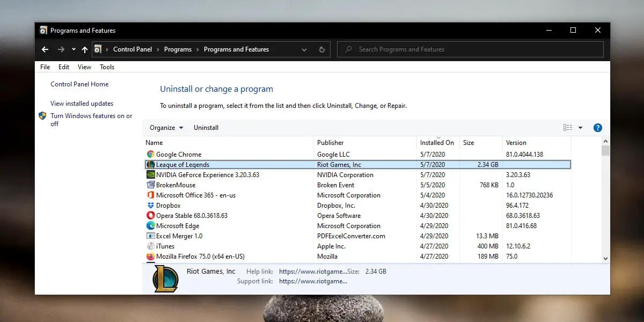Click the Windows features shield icon
The image size is (644, 322).
click(43, 116)
